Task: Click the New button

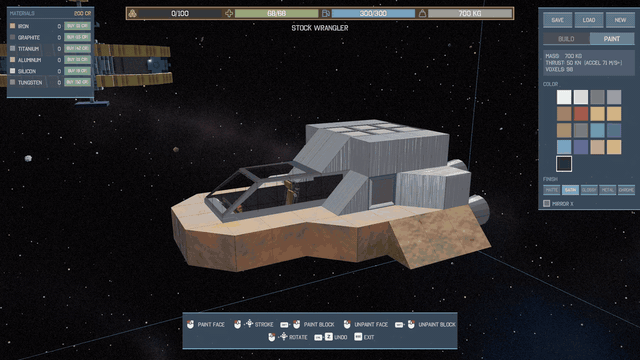Action: [x=620, y=20]
